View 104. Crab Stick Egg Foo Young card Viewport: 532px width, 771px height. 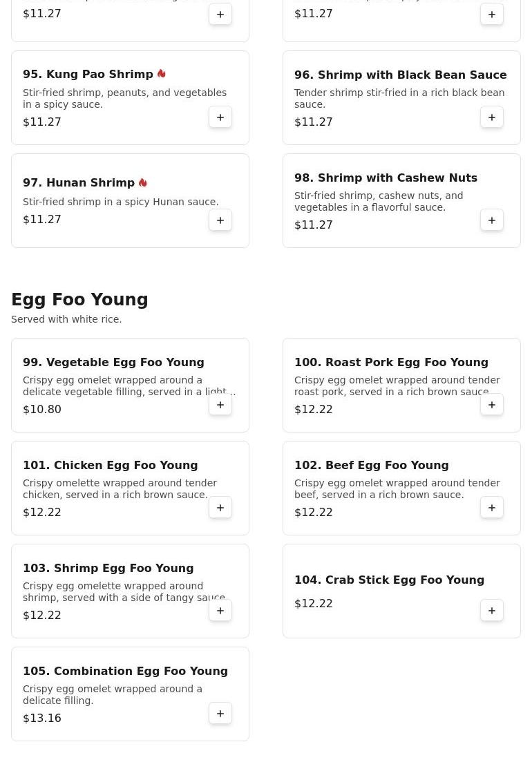pyautogui.click(x=401, y=591)
